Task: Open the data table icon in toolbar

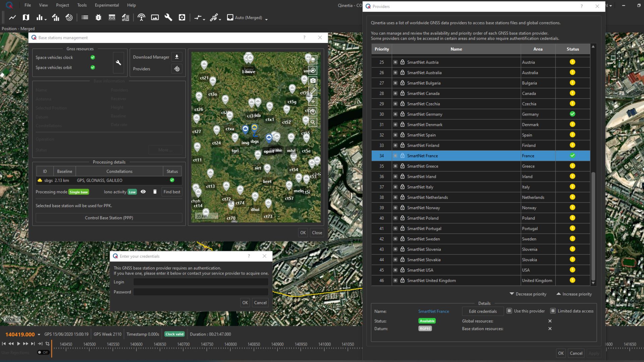Action: tap(112, 17)
